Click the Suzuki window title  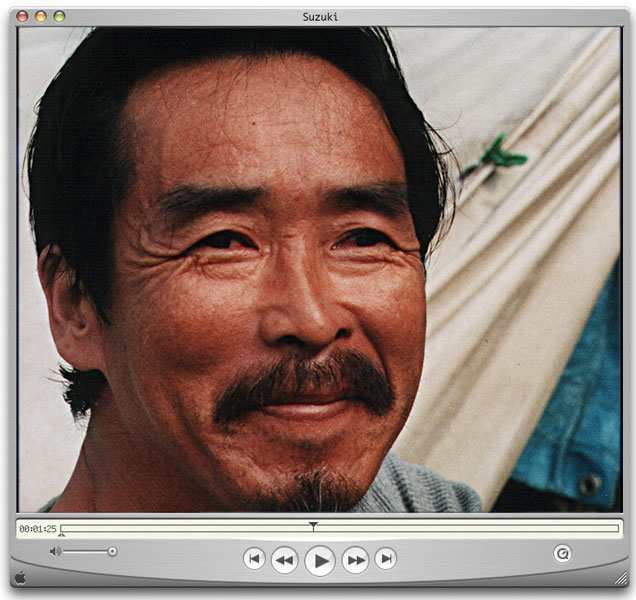point(320,17)
